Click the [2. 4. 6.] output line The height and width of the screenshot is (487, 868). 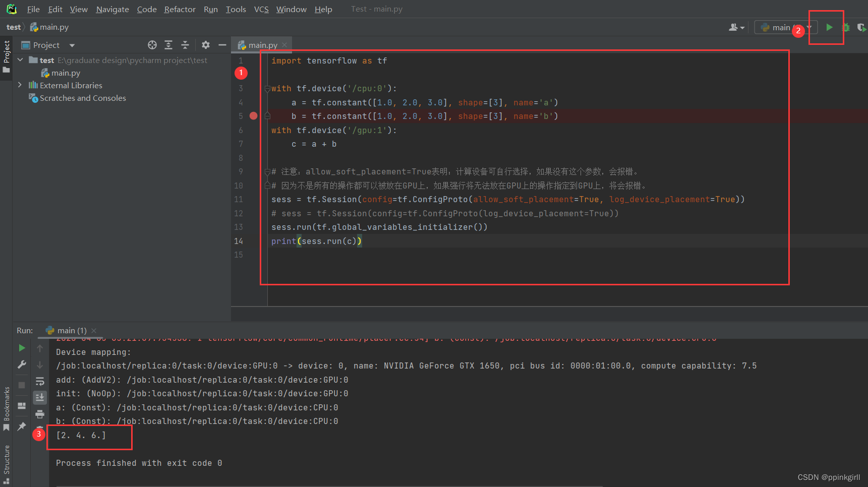(x=81, y=435)
